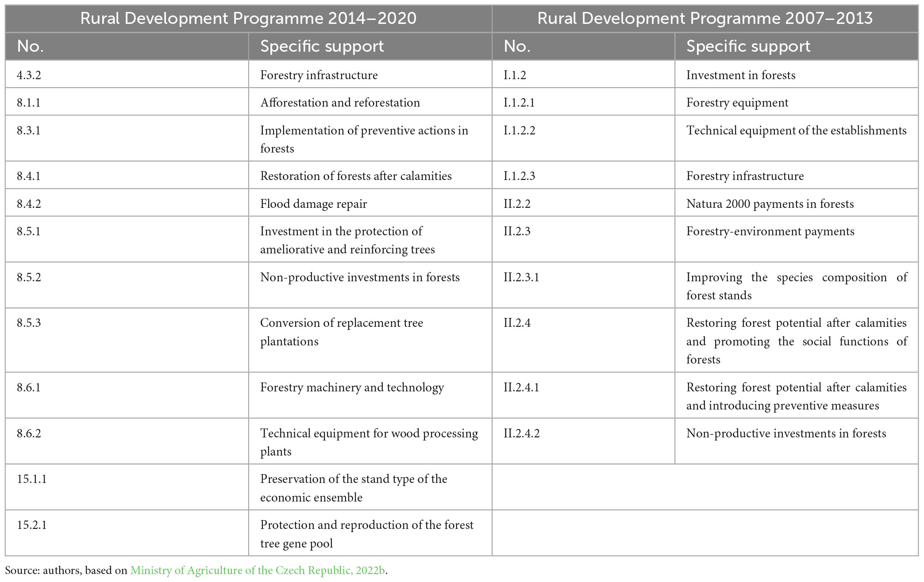The height and width of the screenshot is (582, 924).
Task: Click cell number I.1.2.2
Action: pos(584,138)
